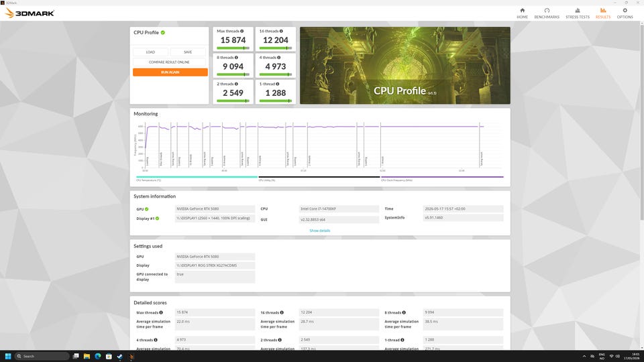Click info icon next to 4 threads score card

pos(278,58)
